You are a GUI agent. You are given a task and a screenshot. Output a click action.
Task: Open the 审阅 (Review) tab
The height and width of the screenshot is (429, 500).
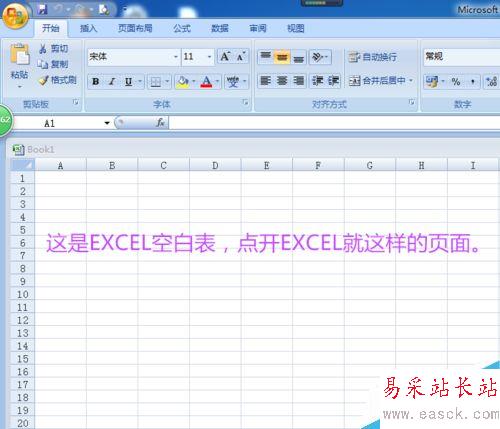click(x=258, y=28)
